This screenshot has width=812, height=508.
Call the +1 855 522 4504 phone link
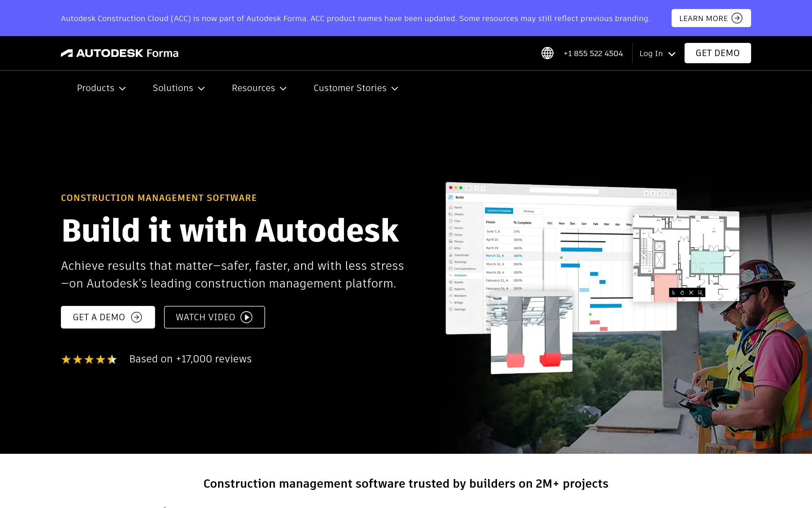[593, 53]
